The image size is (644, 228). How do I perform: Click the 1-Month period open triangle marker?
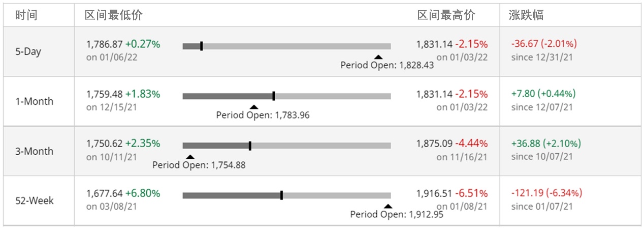254,107
